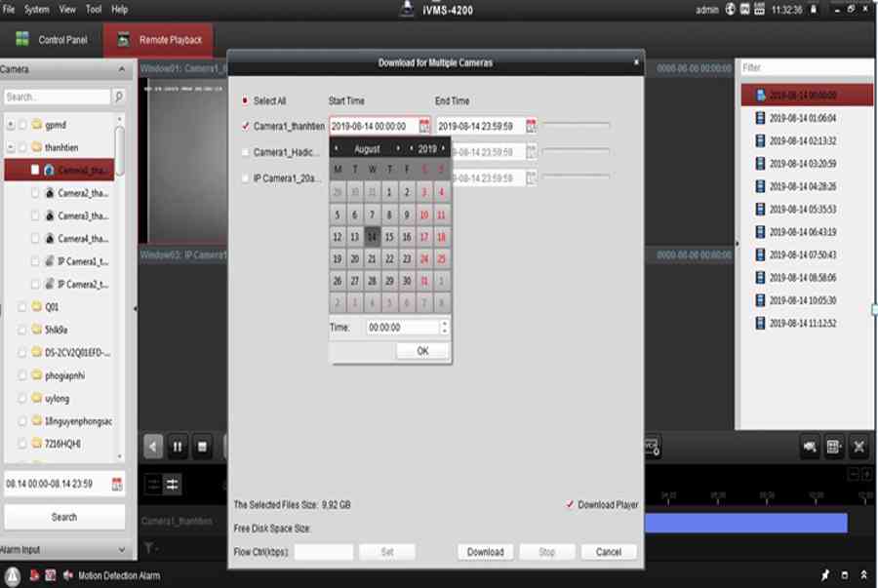Toggle the Download Player checkbox
This screenshot has height=588, width=878.
pyautogui.click(x=570, y=505)
